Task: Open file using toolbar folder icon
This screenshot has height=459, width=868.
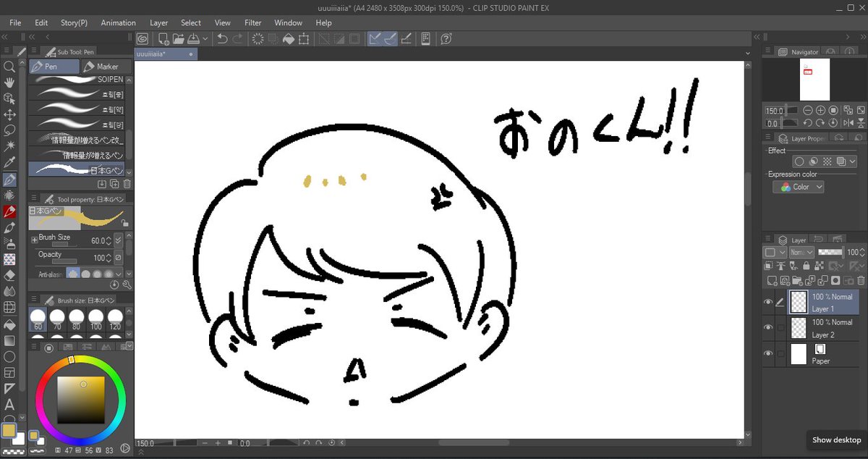Action: pyautogui.click(x=179, y=38)
